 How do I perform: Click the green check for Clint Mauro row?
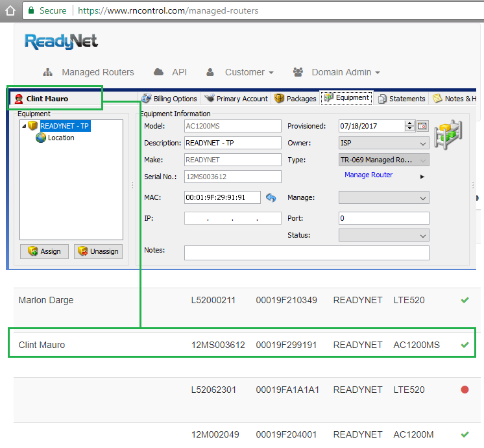coord(465,345)
